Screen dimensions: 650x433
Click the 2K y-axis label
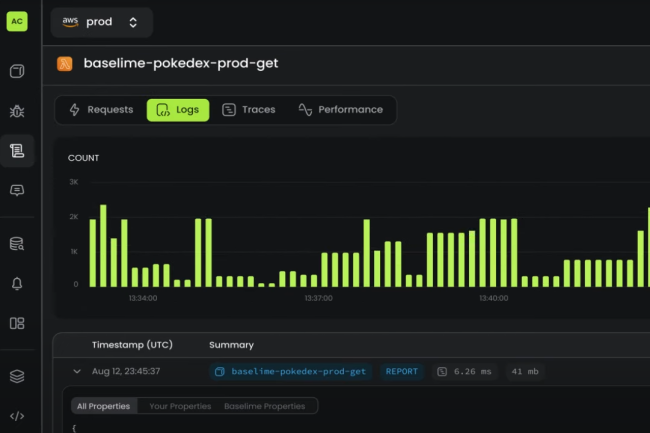coord(74,217)
